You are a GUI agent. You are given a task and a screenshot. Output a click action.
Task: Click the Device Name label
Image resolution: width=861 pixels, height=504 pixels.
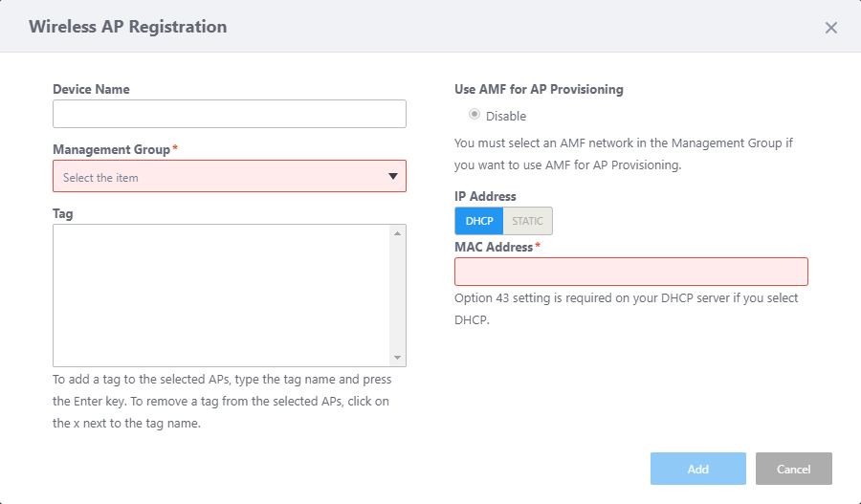pyautogui.click(x=91, y=89)
